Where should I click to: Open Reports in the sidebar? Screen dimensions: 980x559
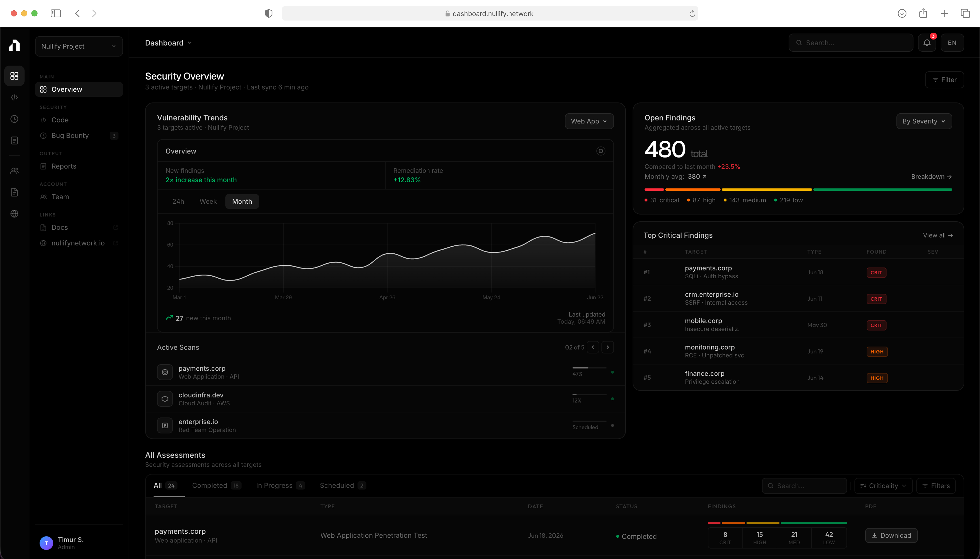(79, 166)
